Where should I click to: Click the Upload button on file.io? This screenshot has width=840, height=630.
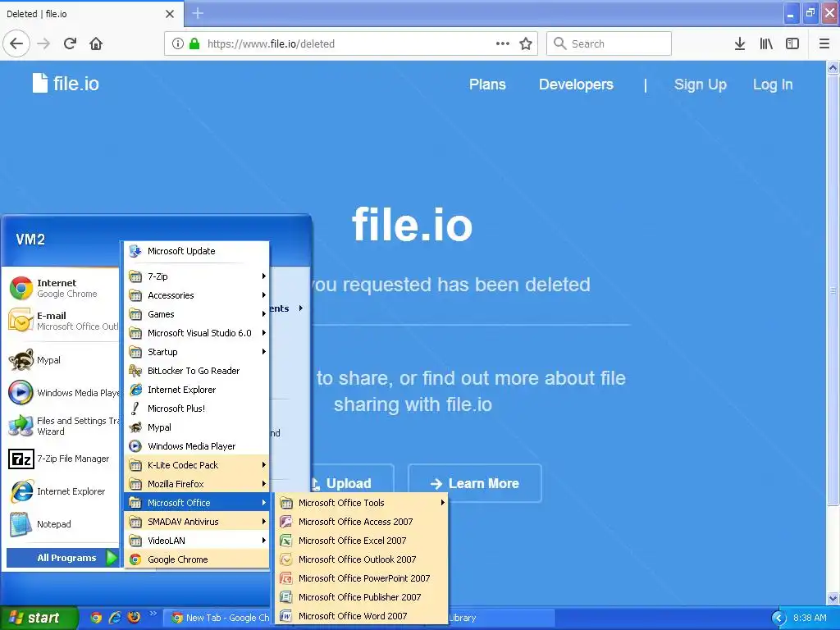pos(353,483)
